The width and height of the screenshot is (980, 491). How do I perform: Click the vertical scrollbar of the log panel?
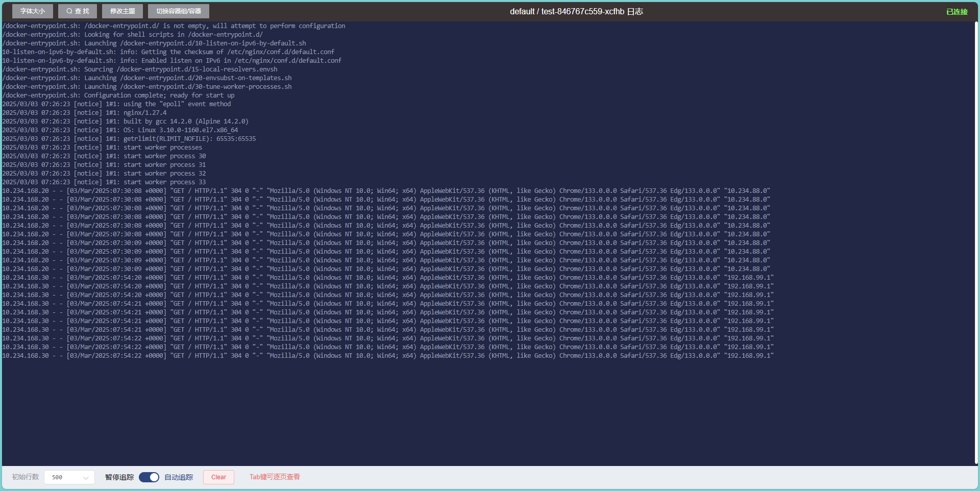(976, 243)
